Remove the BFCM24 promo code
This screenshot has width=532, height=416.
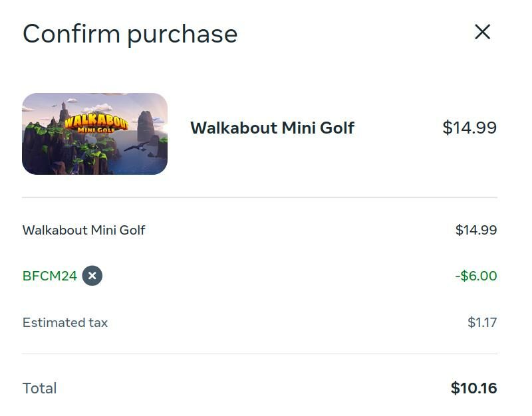coord(92,276)
